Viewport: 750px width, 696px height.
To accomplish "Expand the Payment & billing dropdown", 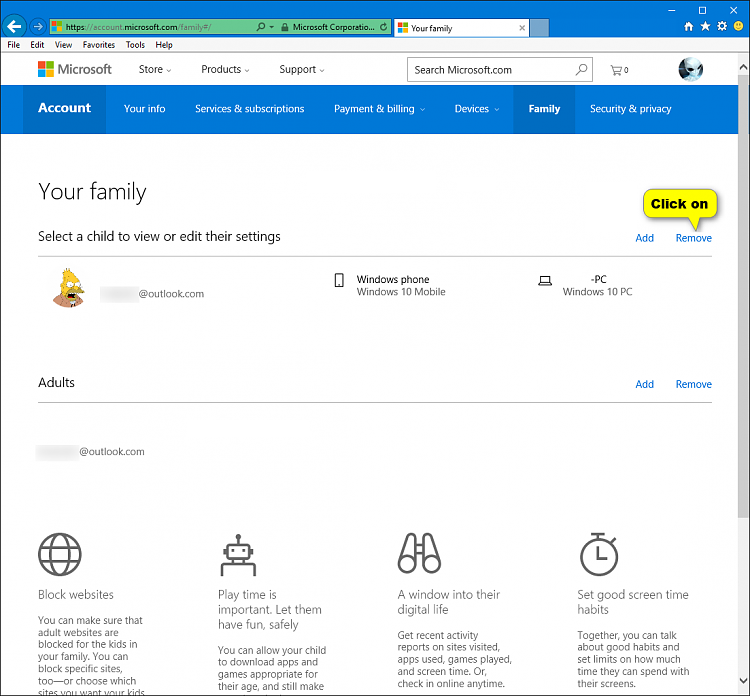I will coord(379,109).
